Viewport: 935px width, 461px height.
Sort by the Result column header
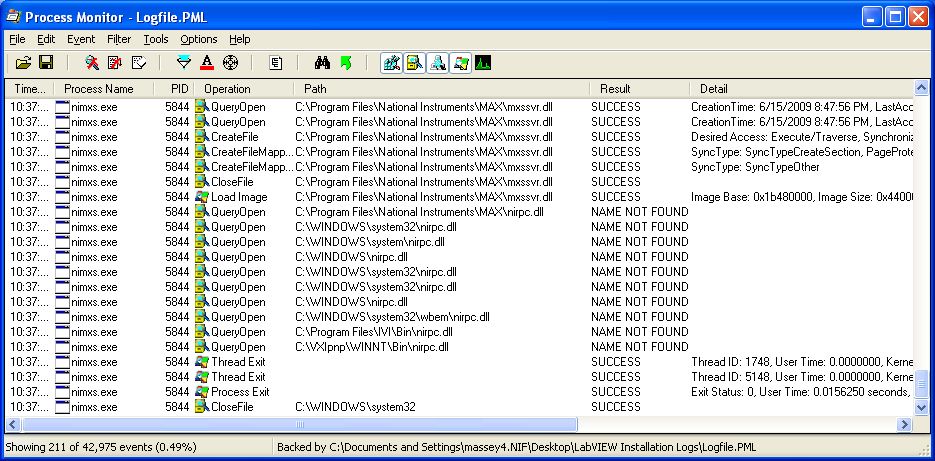[640, 89]
